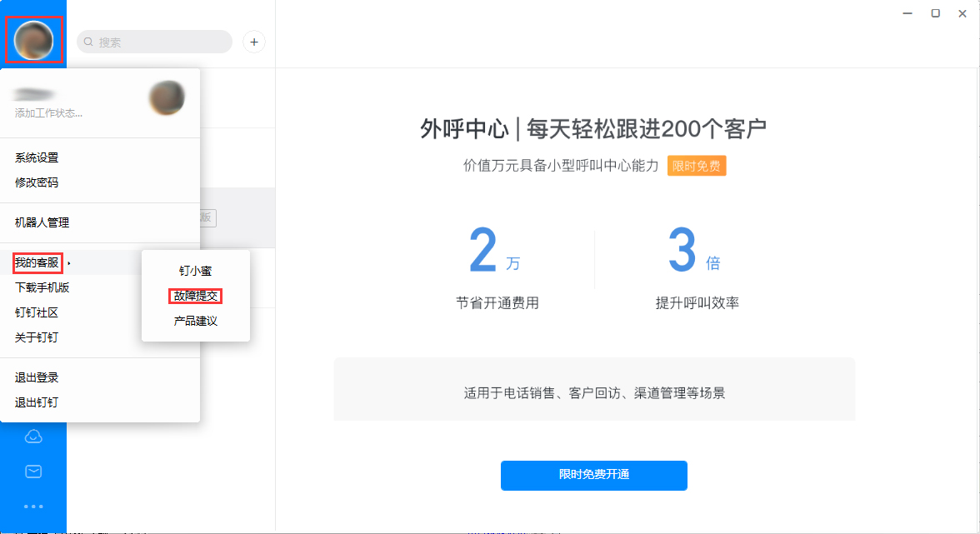
Task: Open the cloud drive icon in the sidebar
Action: coord(33,435)
